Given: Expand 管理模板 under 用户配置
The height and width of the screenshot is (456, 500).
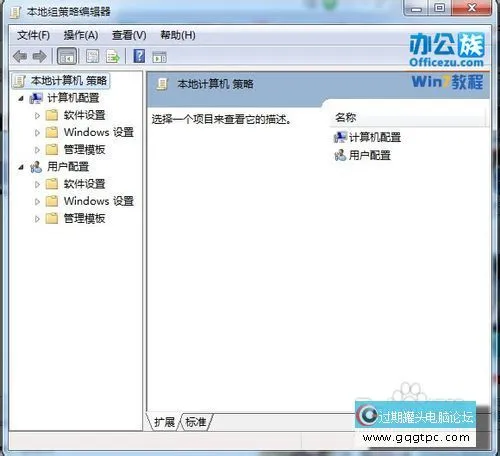Looking at the screenshot, I should 37,219.
